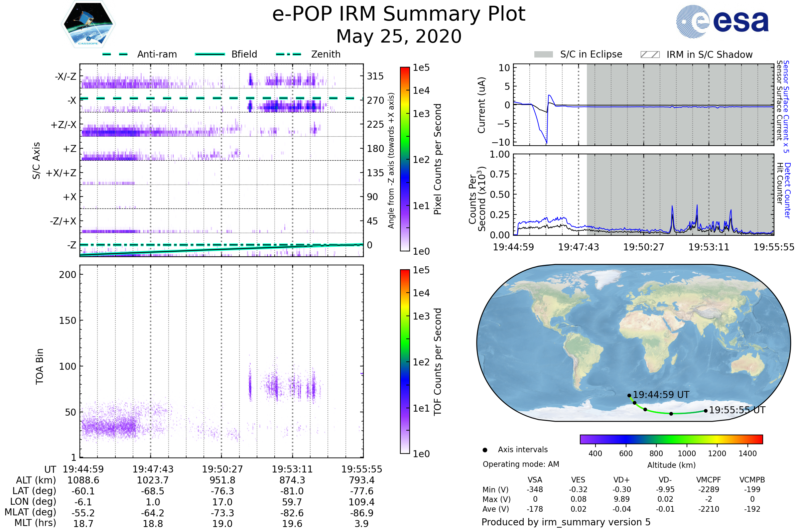
Task: Click the Bfield solid line legend marker
Action: click(x=210, y=54)
